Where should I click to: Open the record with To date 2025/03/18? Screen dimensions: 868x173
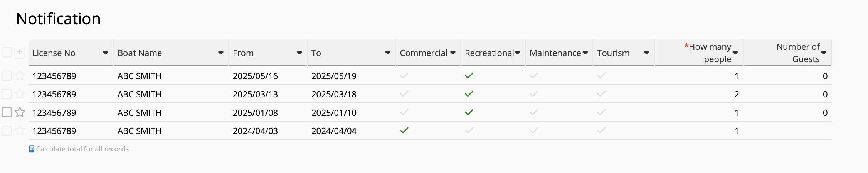[334, 94]
